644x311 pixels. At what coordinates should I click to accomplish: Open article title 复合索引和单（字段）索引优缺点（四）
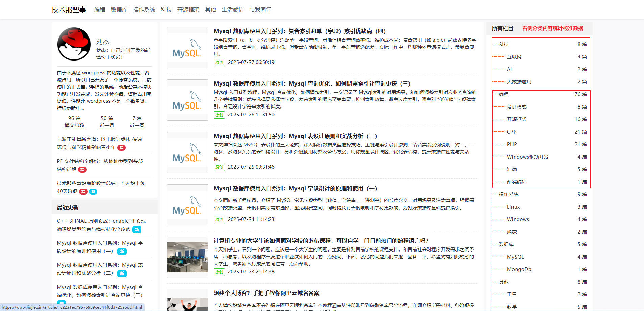point(300,31)
